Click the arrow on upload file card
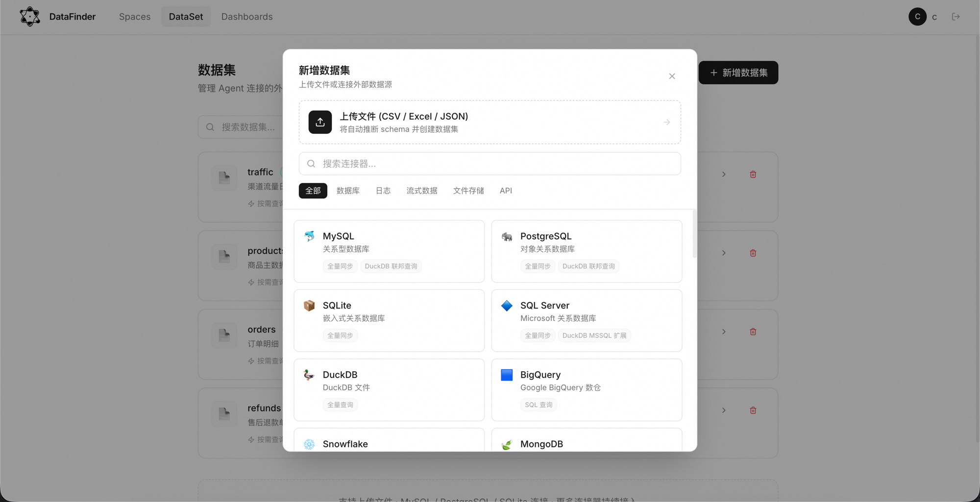 666,122
